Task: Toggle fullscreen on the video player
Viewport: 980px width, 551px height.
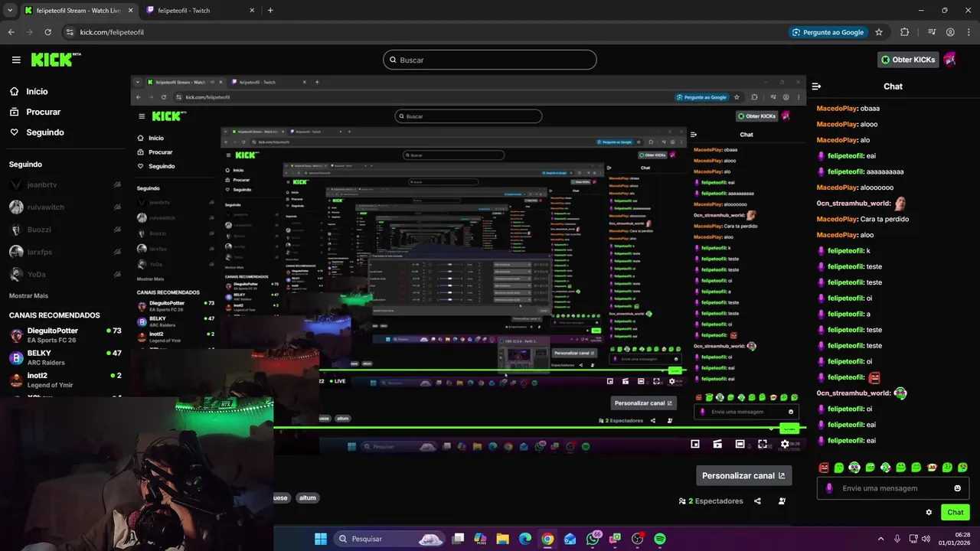Action: 763,444
